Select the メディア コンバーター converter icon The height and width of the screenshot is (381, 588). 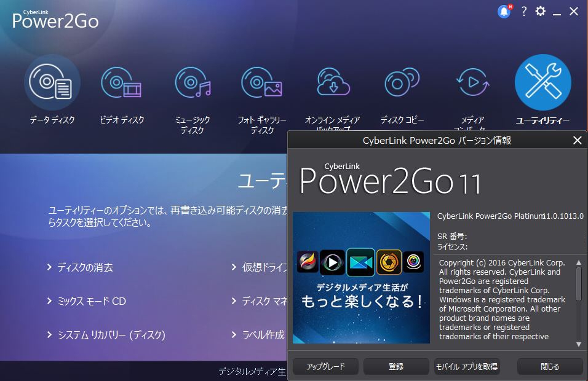[472, 82]
